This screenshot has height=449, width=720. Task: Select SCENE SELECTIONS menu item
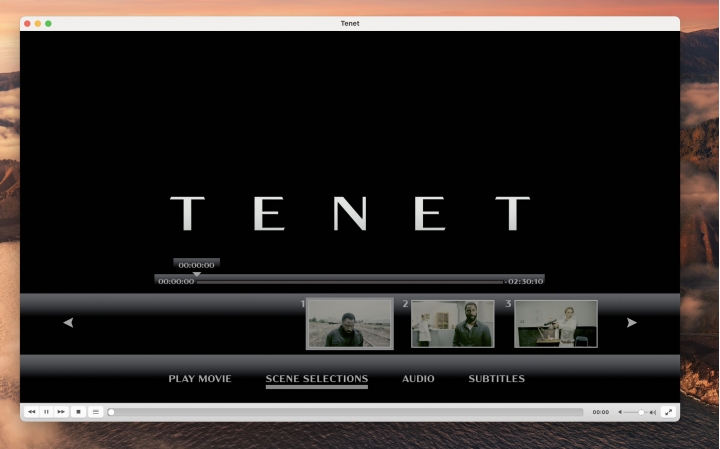(317, 379)
